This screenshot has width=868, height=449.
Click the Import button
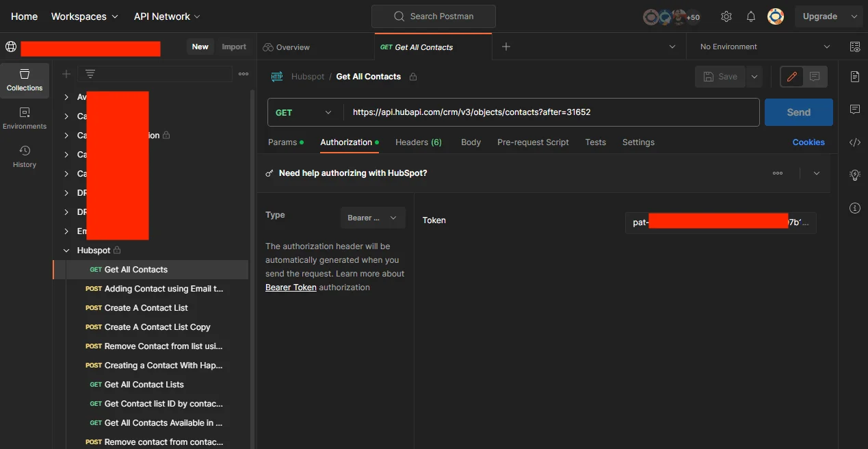(x=234, y=47)
